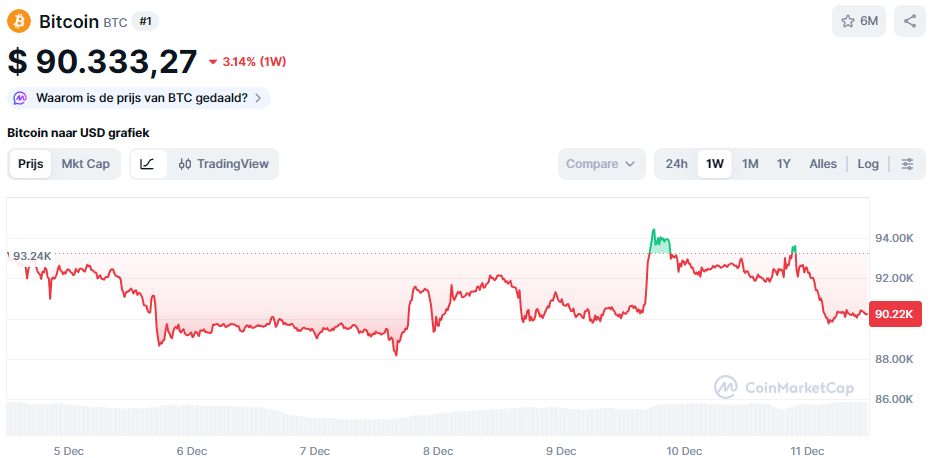Click the 6 Dec date label
The image size is (929, 458).
[192, 451]
